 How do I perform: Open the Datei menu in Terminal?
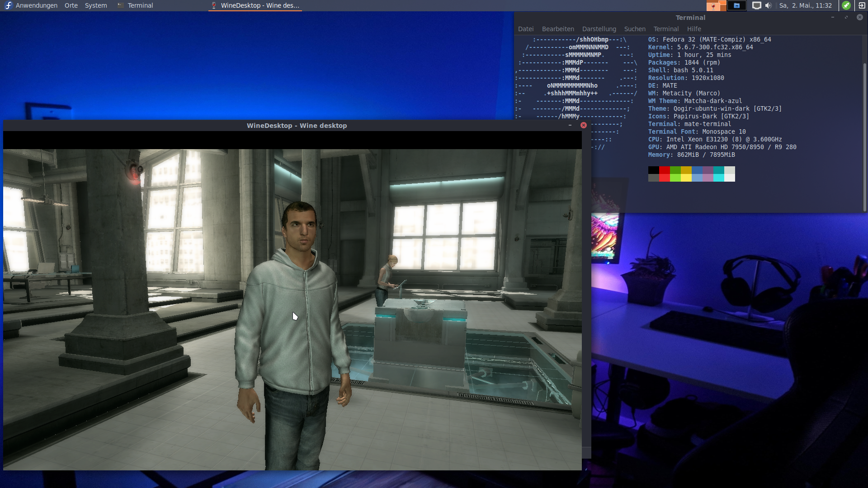tap(526, 29)
